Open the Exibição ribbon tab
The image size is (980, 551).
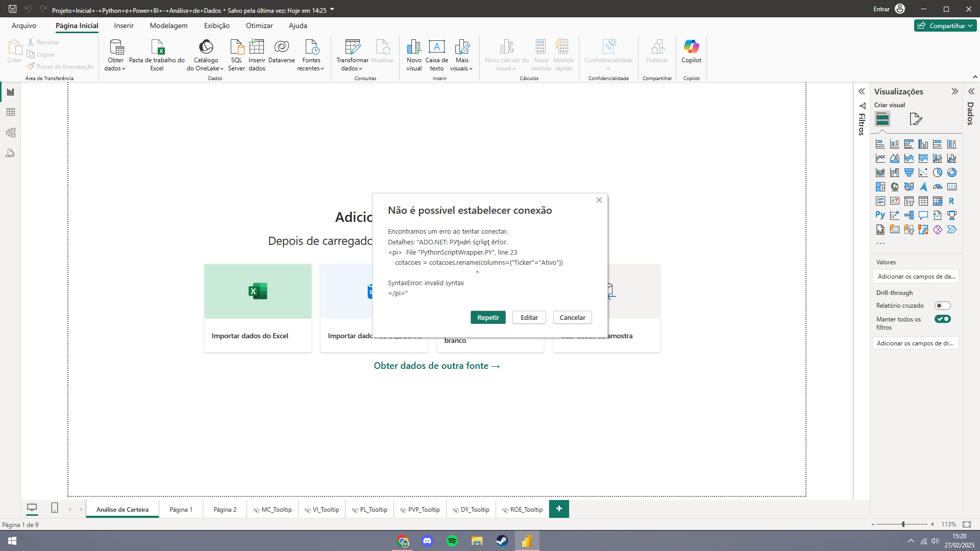coord(216,26)
